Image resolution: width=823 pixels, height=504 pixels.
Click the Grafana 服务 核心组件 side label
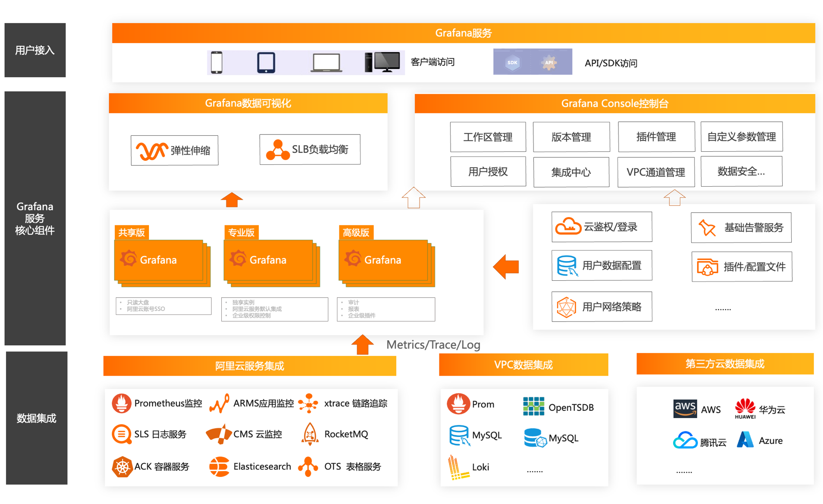[x=35, y=218]
